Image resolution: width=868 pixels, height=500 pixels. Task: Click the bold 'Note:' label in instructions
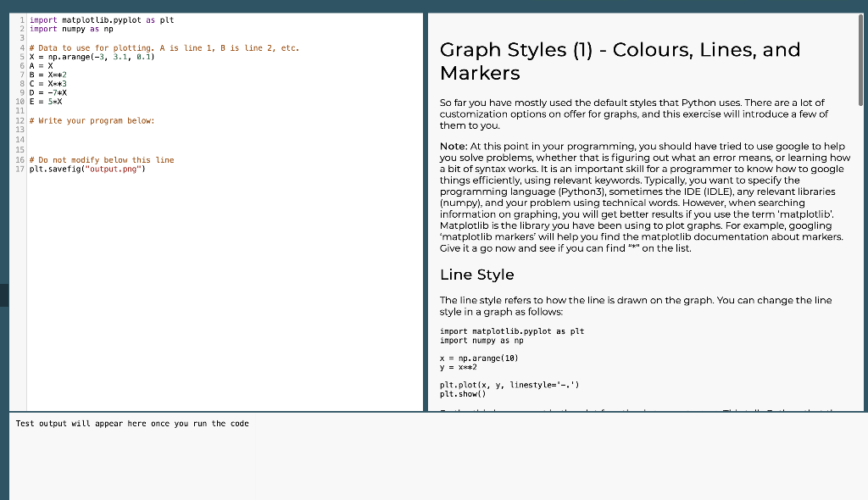pos(453,146)
